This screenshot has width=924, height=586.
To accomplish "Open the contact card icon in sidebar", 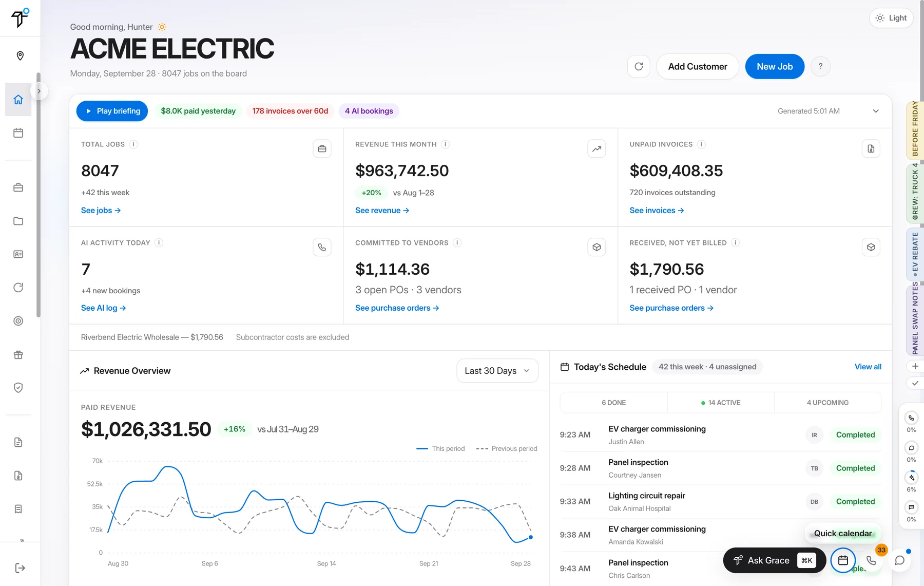I will pos(18,254).
